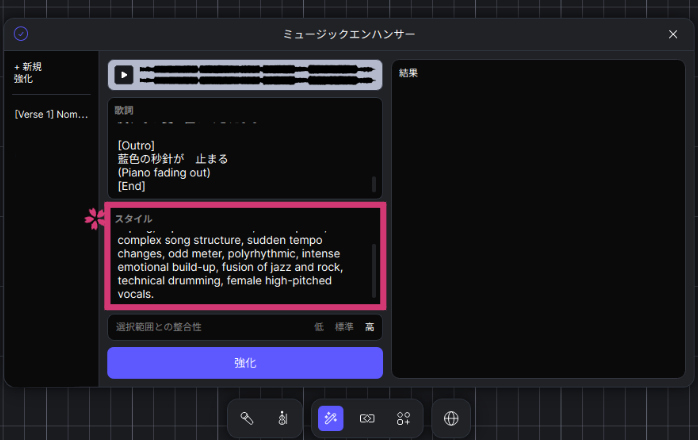The image size is (698, 440).
Task: Set 選択範囲との整合性 to 標準
Action: point(343,327)
